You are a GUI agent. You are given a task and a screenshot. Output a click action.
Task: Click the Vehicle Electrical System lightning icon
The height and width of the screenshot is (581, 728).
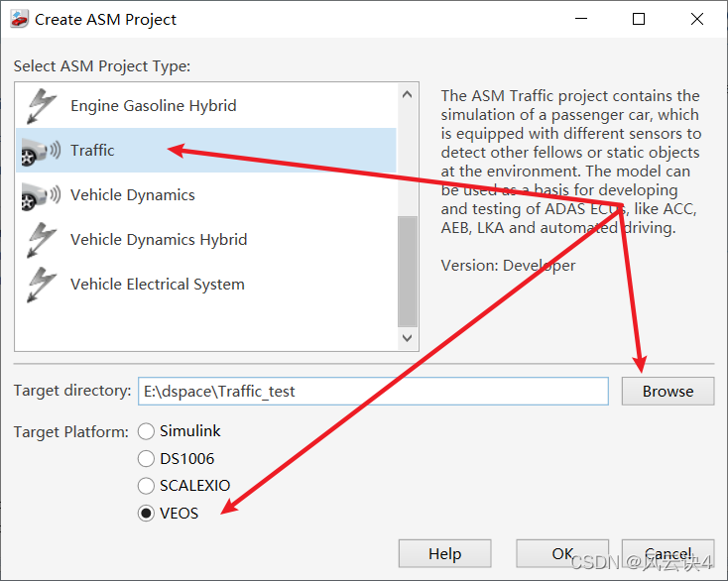tap(42, 285)
